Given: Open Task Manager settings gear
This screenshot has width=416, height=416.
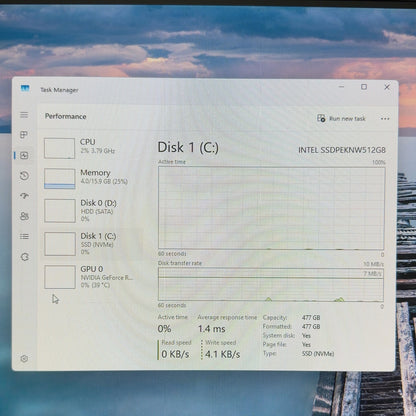Looking at the screenshot, I should tap(24, 359).
